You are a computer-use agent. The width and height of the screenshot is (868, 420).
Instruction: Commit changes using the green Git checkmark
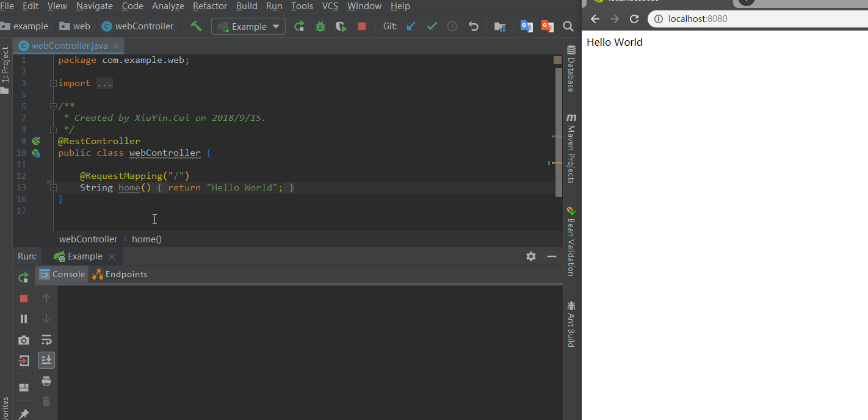(x=432, y=26)
